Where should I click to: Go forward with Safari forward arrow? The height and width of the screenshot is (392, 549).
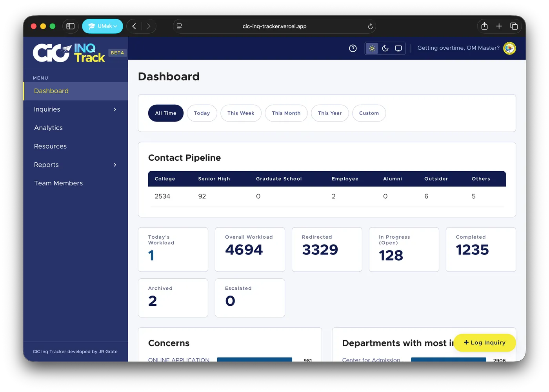149,26
